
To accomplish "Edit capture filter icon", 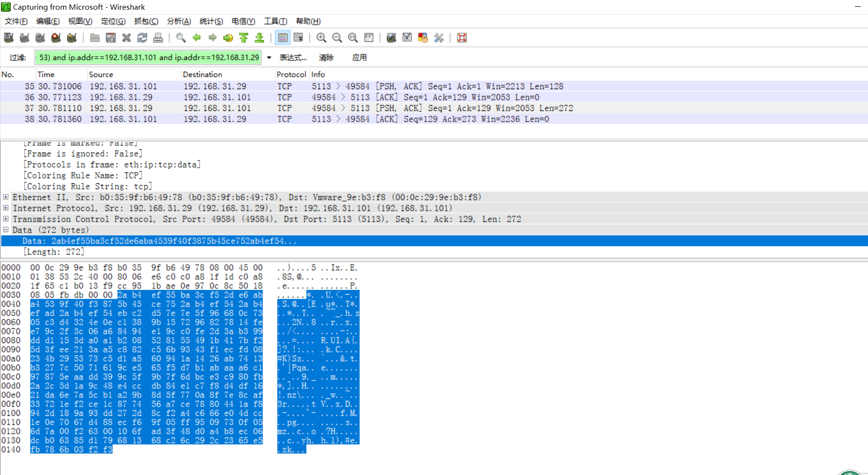I will [x=391, y=38].
